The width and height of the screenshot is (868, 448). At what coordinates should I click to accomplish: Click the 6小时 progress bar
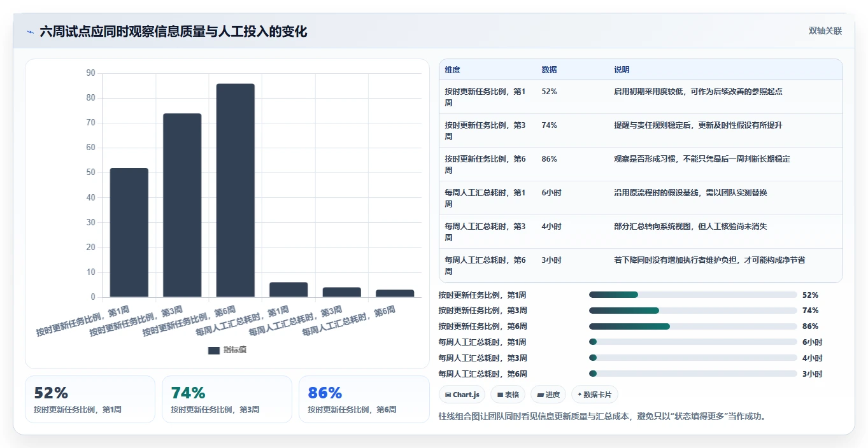693,342
